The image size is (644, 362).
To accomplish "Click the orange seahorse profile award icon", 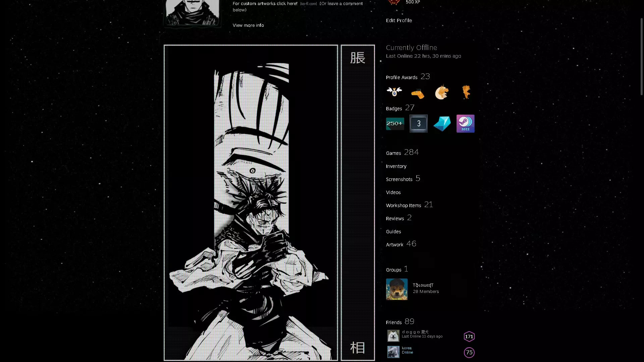I will tap(466, 92).
